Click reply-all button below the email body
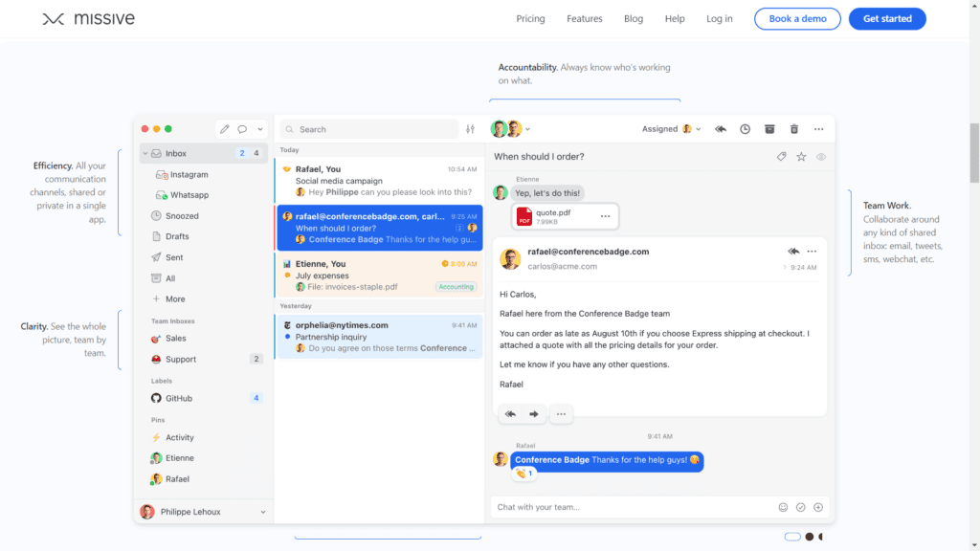Screen dimensions: 980x551 click(511, 414)
